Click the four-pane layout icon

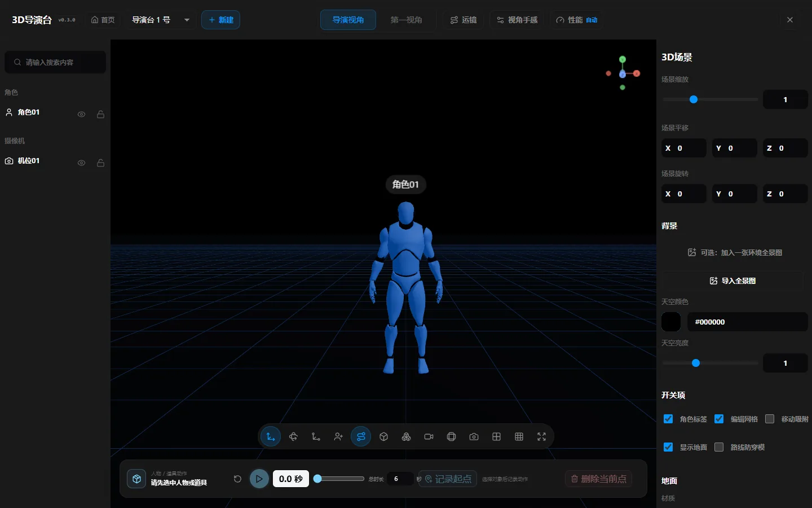496,436
